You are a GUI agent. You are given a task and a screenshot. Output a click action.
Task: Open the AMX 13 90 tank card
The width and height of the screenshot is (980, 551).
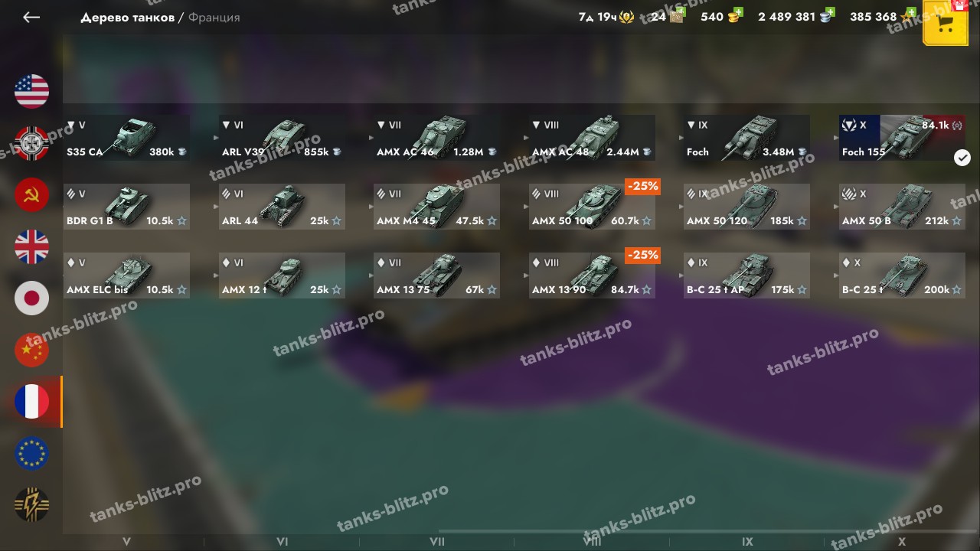592,275
